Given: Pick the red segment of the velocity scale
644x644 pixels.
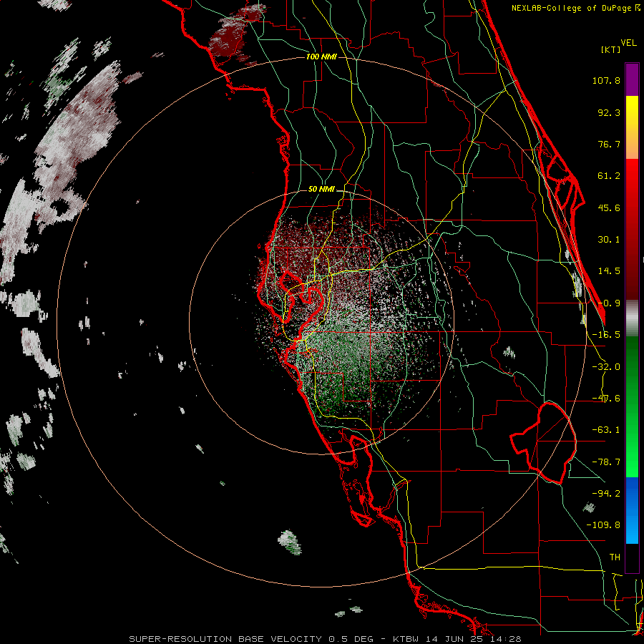Looking at the screenshot, I should point(632,229).
